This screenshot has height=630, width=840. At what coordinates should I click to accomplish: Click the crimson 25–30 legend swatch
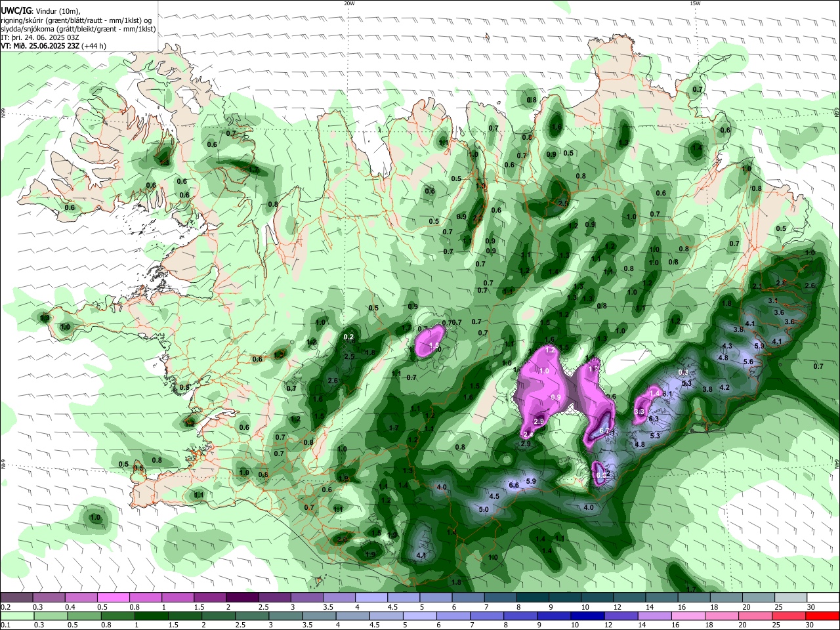(x=789, y=616)
